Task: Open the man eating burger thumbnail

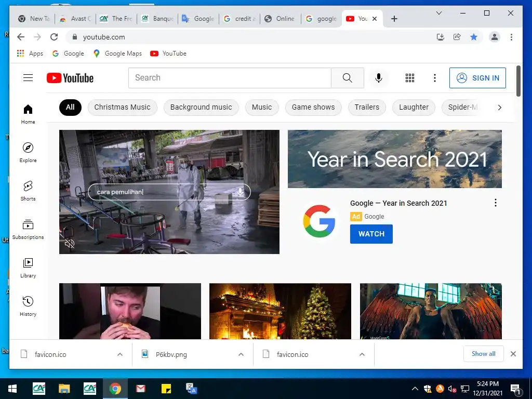Action: (x=130, y=311)
